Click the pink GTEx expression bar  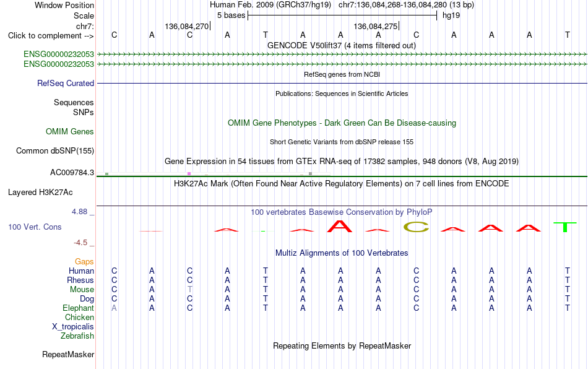click(189, 173)
